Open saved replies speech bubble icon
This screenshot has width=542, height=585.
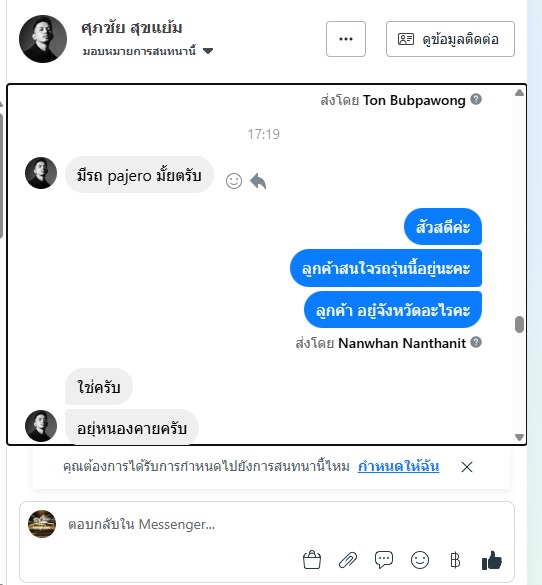tap(384, 560)
